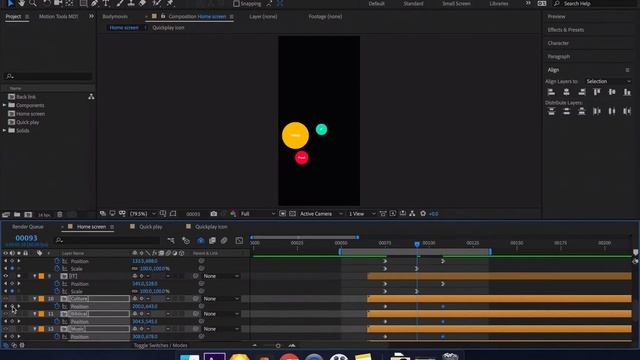Toggle visibility eye of layer 11
The width and height of the screenshot is (640, 360).
5,314
